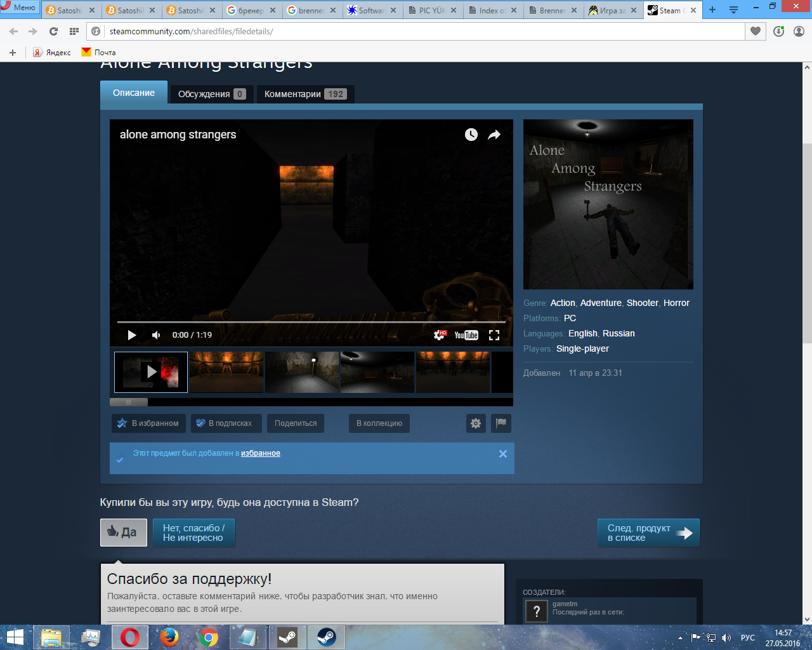This screenshot has height=650, width=812.
Task: Vote Нет, спасибо / Не интересно
Action: coord(193,533)
